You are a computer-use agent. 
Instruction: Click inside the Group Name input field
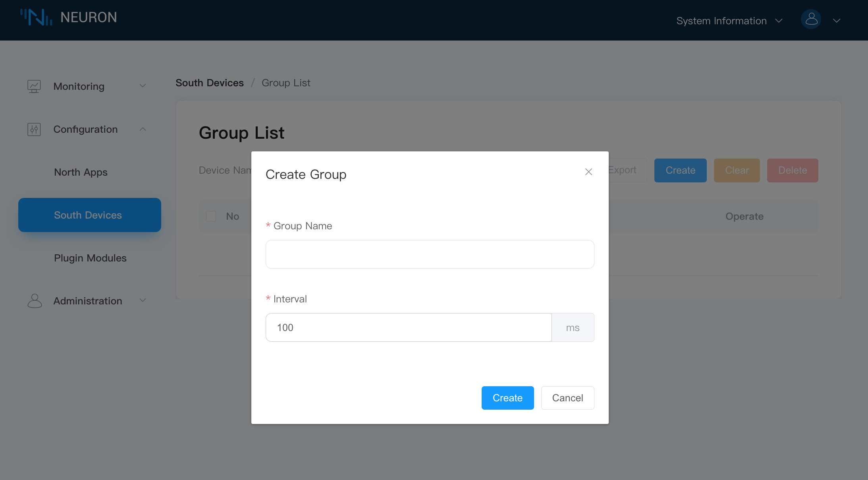pos(429,254)
